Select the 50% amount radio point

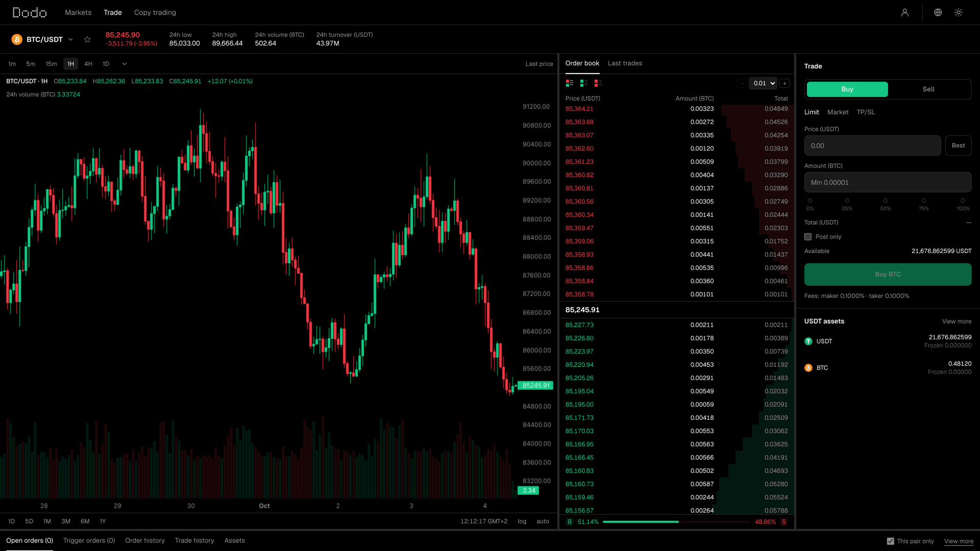[x=885, y=201]
